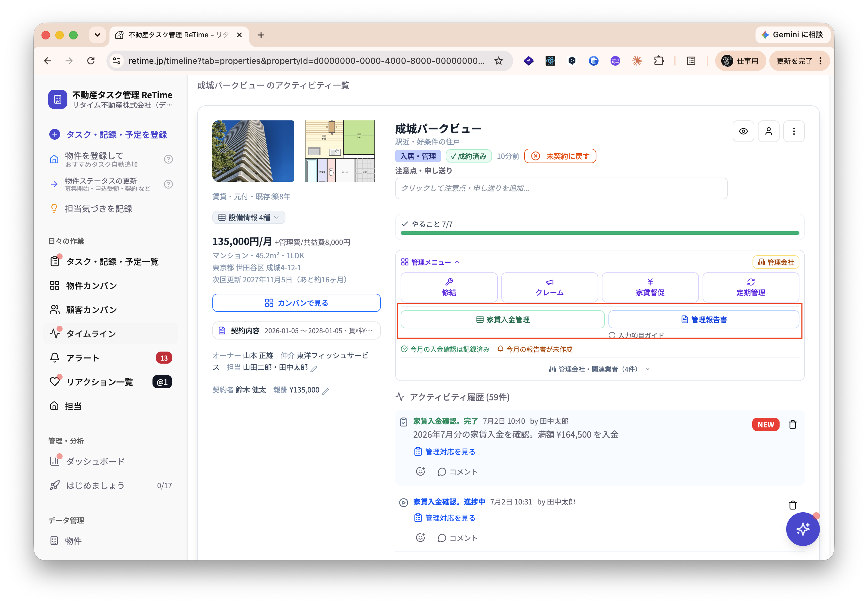
Task: Click the building exterior photo thumbnail
Action: click(253, 151)
